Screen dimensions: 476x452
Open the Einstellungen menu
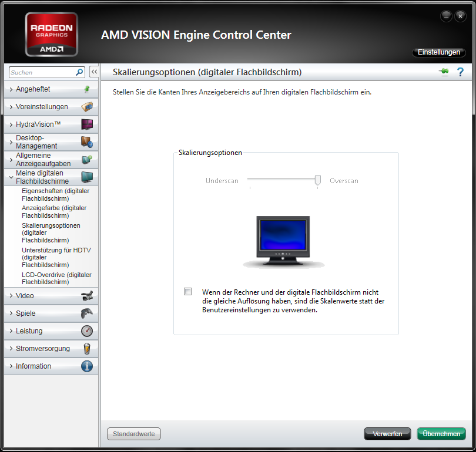(438, 52)
